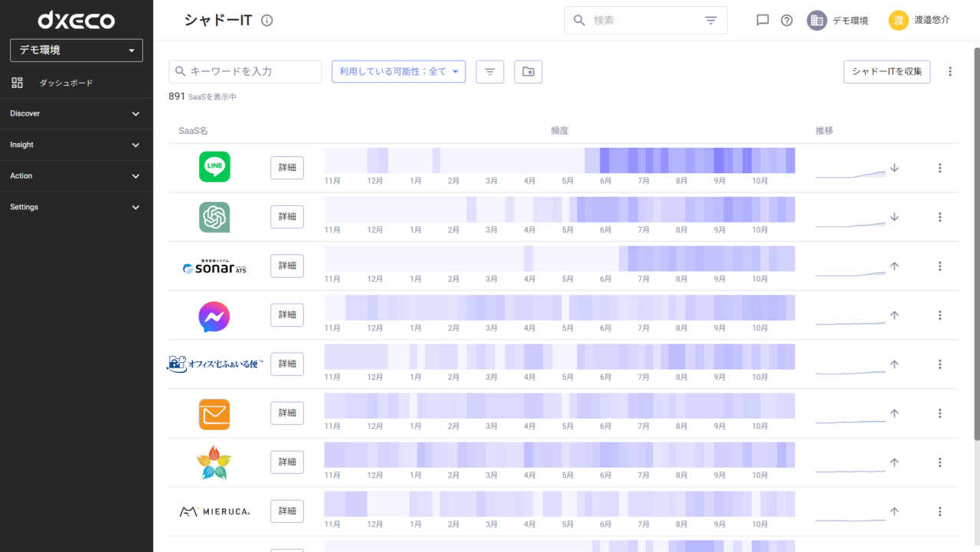Open the Messenger row three-dot menu
This screenshot has width=980, height=552.
point(940,315)
